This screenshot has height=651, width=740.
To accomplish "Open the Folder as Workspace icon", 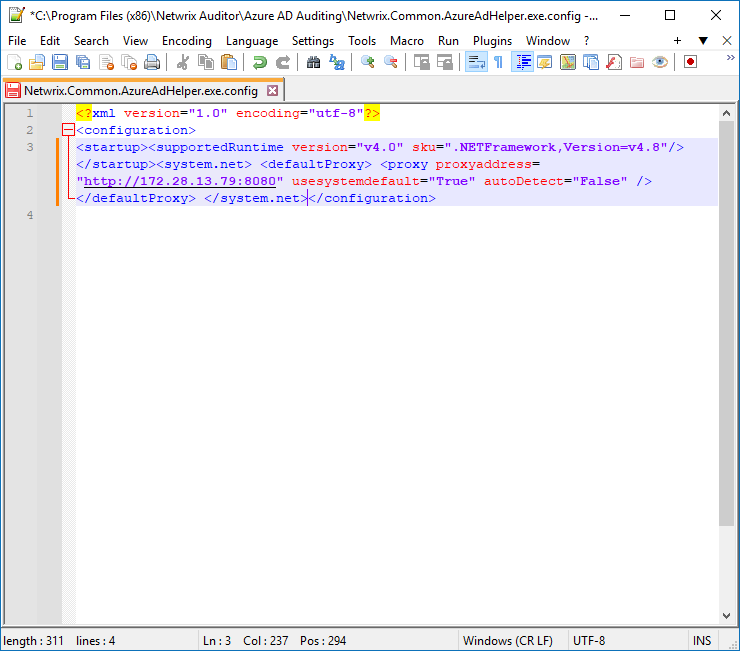I will click(637, 62).
